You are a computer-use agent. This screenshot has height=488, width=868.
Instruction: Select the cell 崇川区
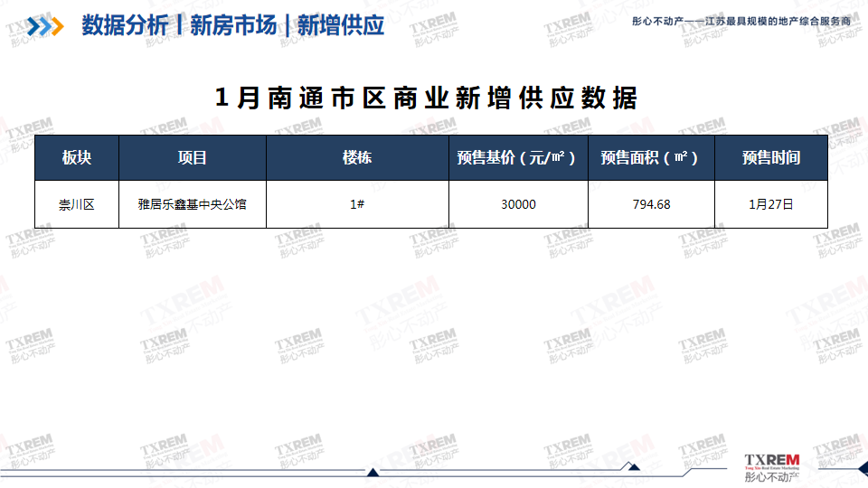coord(77,205)
